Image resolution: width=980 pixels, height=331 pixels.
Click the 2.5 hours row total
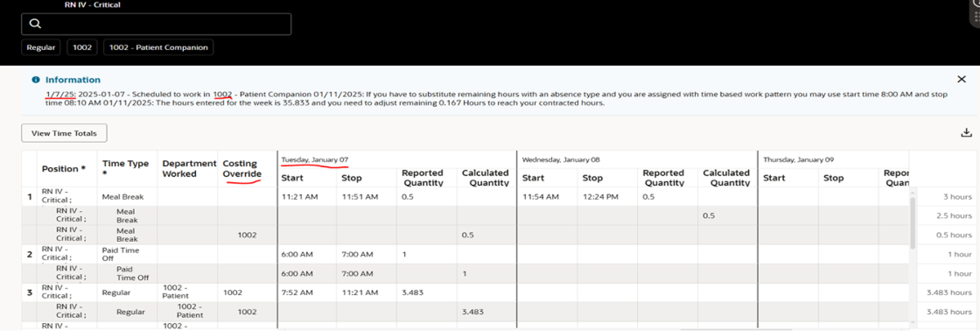point(954,216)
